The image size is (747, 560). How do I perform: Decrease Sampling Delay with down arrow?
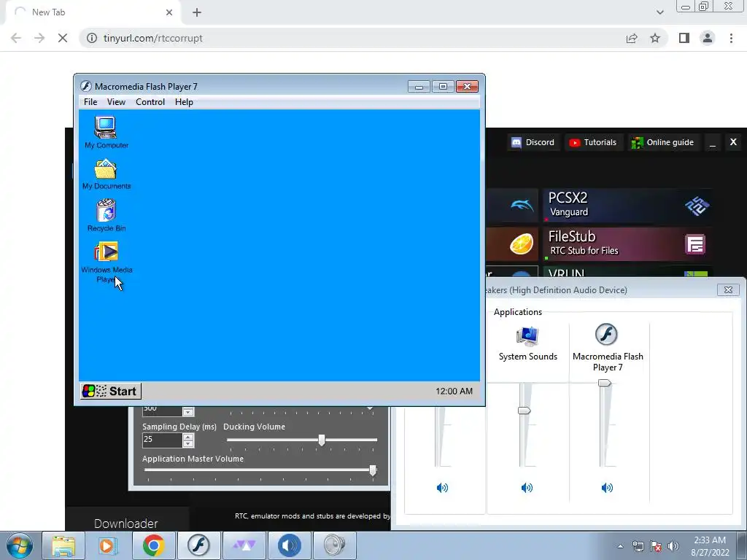coord(188,444)
